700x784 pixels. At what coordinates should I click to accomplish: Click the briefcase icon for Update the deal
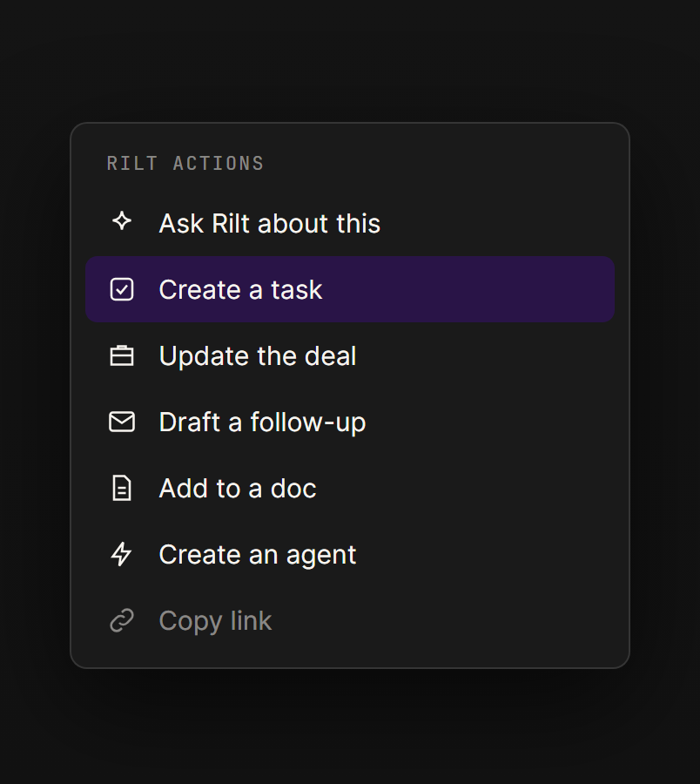click(122, 355)
